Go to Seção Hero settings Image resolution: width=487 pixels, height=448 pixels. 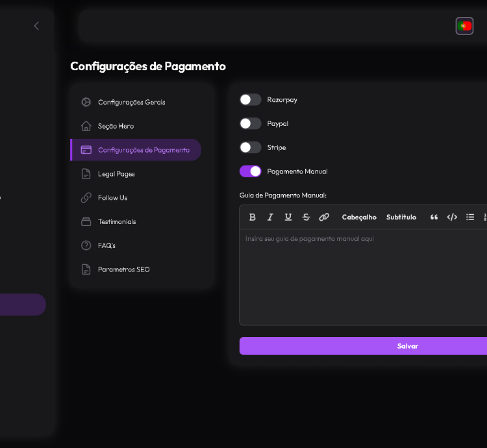point(136,126)
